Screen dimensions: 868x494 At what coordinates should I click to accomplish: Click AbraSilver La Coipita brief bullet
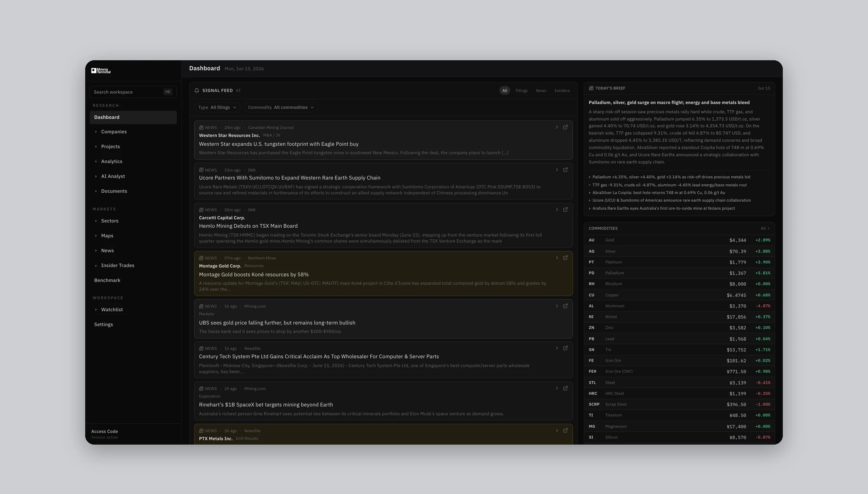point(659,193)
